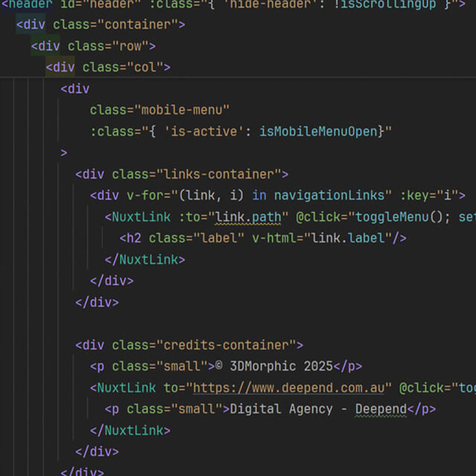476x476 pixels.
Task: Click the h2 class="label" tag
Action: [182, 239]
